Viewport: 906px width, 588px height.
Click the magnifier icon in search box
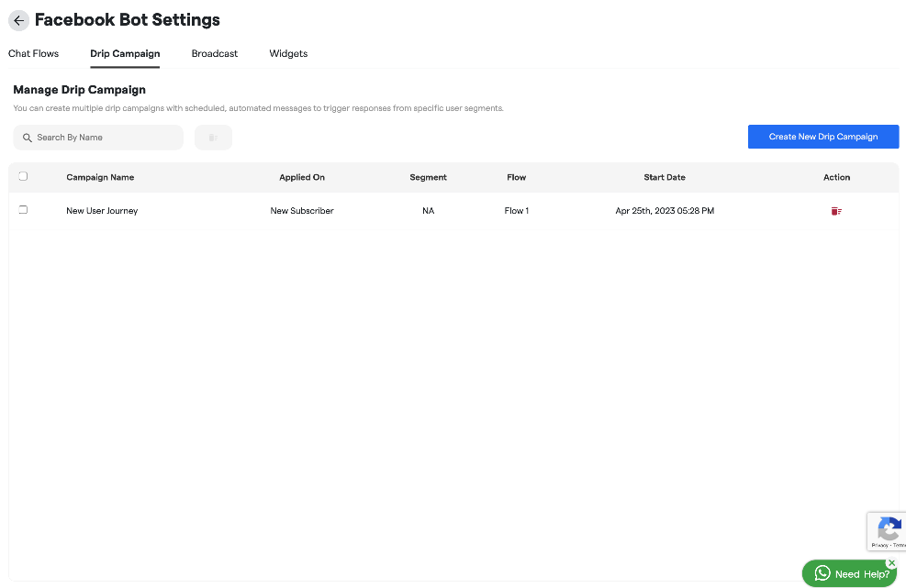coord(28,138)
